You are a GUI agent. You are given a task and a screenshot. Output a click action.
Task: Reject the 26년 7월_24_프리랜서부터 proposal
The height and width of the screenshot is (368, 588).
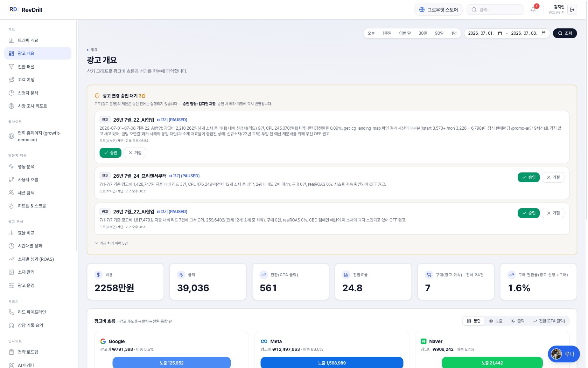click(x=553, y=177)
